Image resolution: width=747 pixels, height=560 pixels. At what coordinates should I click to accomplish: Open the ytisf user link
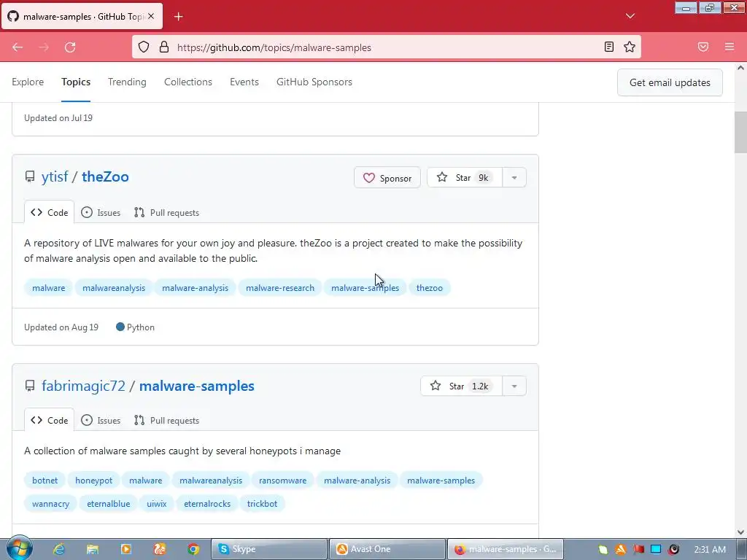(x=55, y=176)
